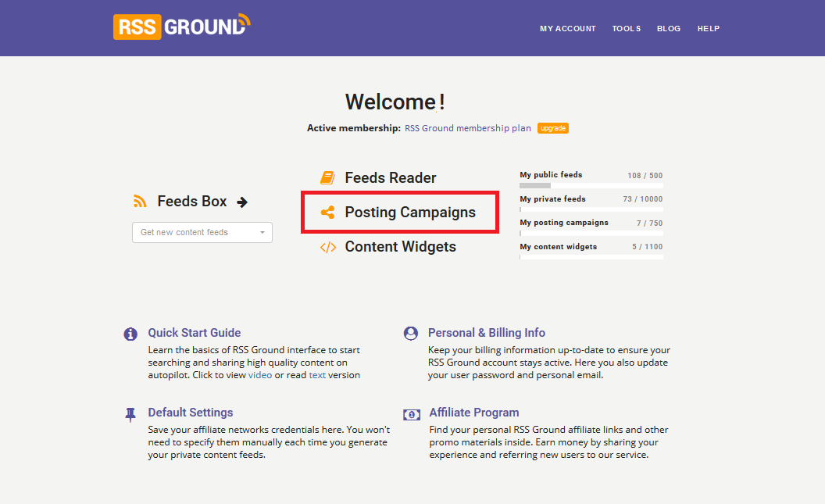Viewport: 825px width, 504px height.
Task: Click the code brackets icon beside Content Widgets
Action: point(328,247)
